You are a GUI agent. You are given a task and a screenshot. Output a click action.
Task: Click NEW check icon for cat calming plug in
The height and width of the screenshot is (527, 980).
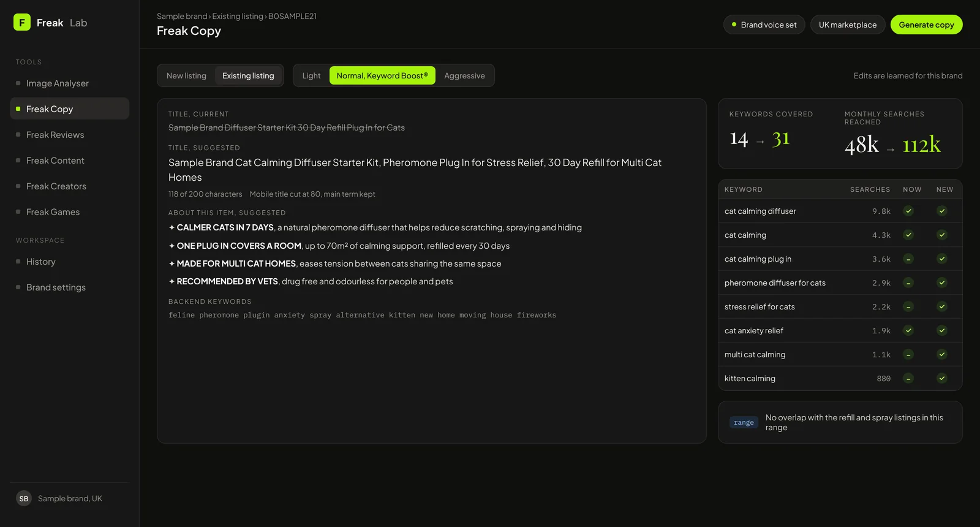click(x=942, y=259)
